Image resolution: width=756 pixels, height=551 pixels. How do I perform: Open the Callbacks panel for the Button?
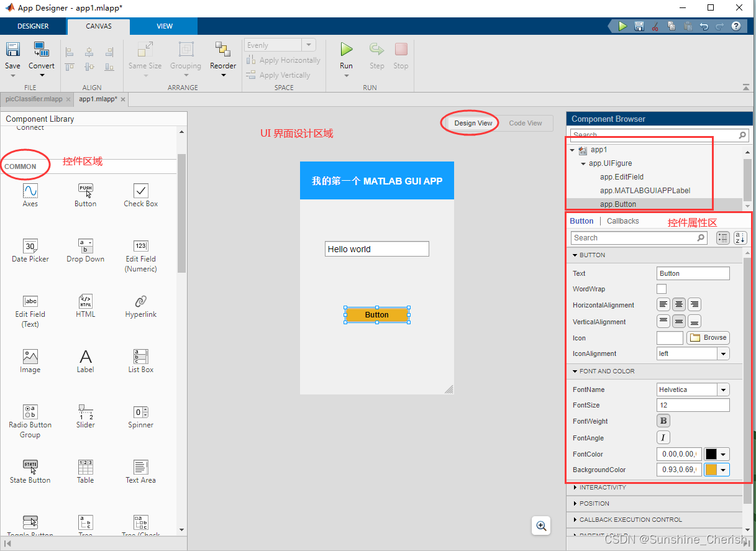622,221
